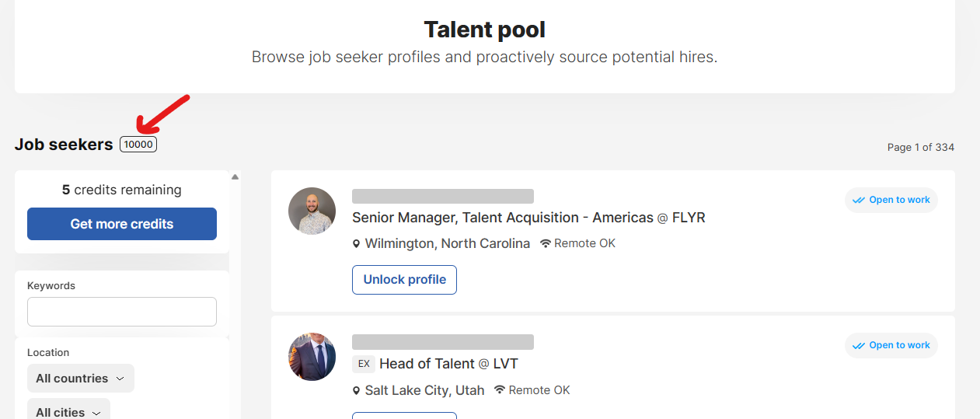The image size is (980, 419).
Task: Click the EX badge beside Head of Talent
Action: pyautogui.click(x=364, y=364)
